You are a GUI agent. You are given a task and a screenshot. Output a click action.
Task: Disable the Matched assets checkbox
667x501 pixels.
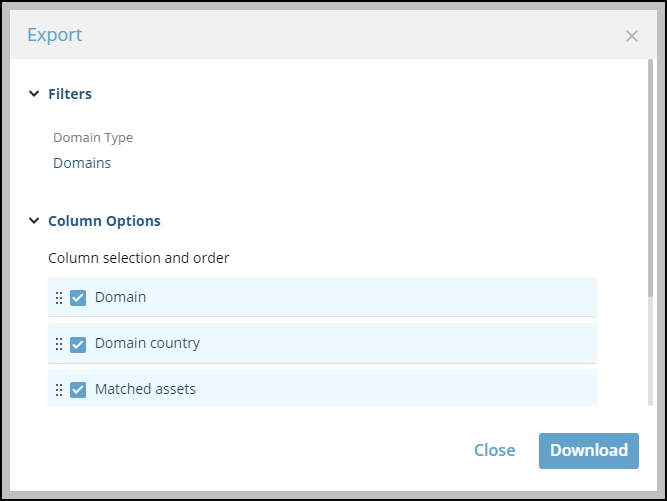78,390
